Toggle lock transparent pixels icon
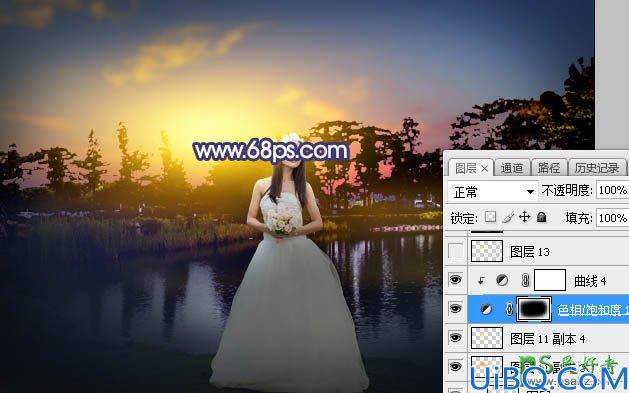Screen dimensions: 629x393 coord(490,217)
